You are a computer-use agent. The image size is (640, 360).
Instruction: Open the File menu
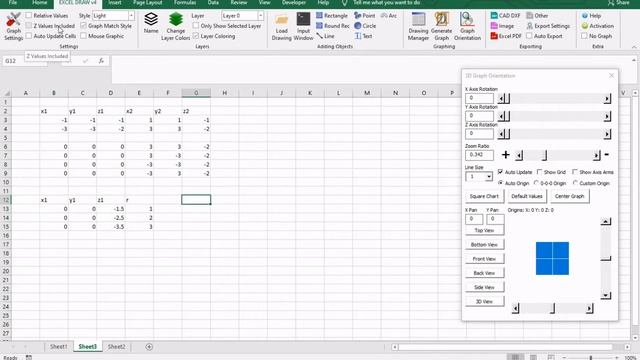tap(13, 3)
